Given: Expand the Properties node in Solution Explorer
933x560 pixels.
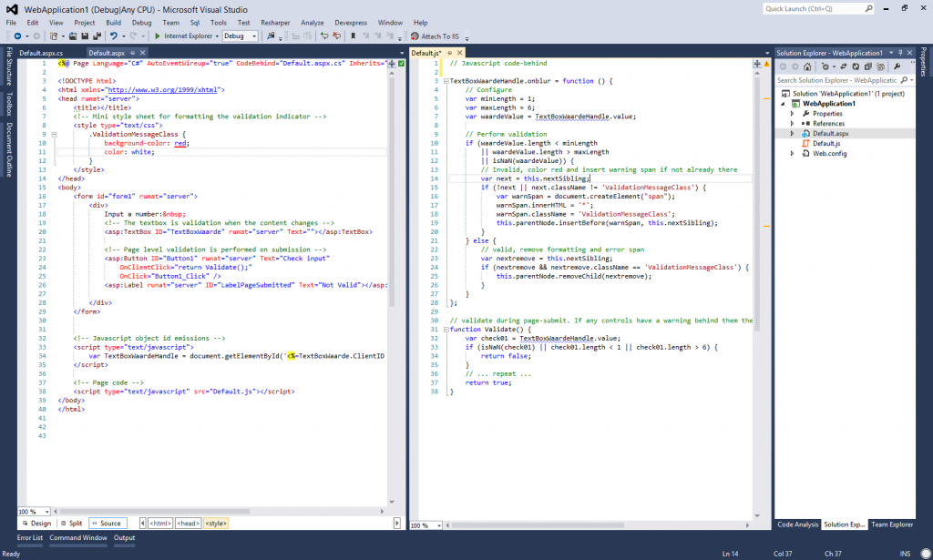Looking at the screenshot, I should [792, 114].
